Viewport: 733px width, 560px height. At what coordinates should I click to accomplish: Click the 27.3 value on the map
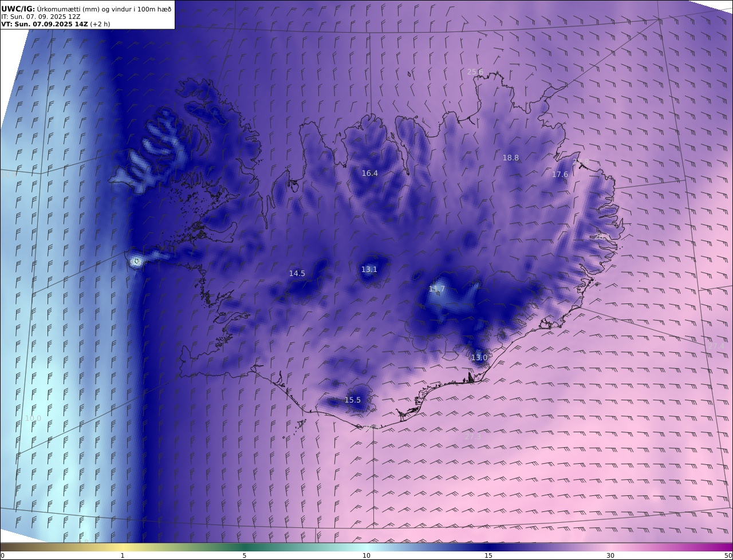pyautogui.click(x=473, y=436)
